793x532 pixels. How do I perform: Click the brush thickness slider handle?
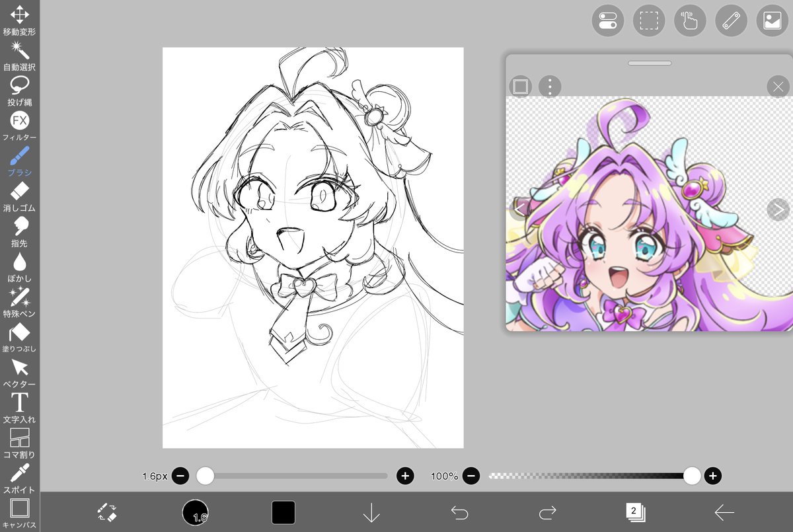coord(206,476)
